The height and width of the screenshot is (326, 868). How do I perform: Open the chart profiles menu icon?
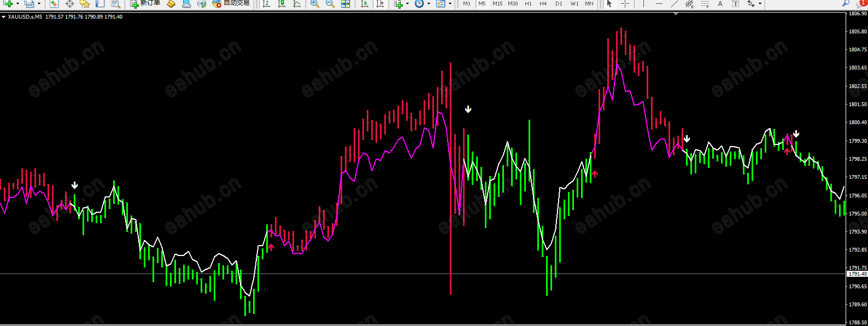(29, 3)
